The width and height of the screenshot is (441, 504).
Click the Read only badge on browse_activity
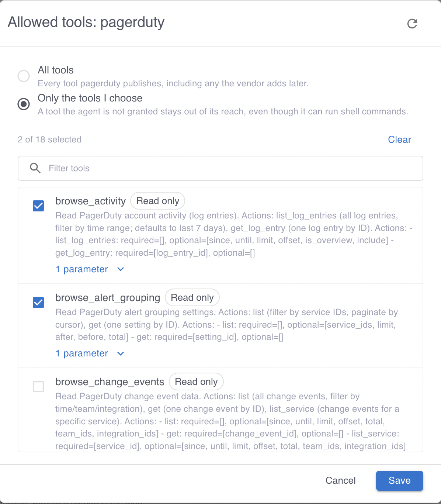pos(158,201)
